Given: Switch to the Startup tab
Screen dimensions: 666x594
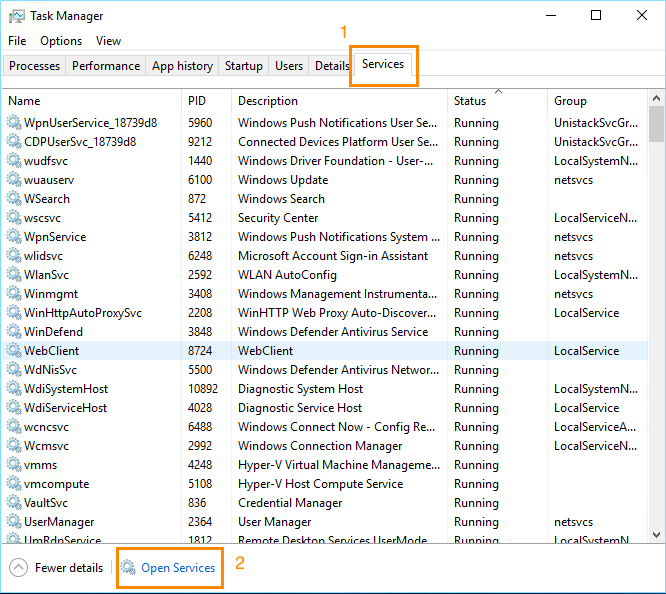Looking at the screenshot, I should [x=243, y=66].
